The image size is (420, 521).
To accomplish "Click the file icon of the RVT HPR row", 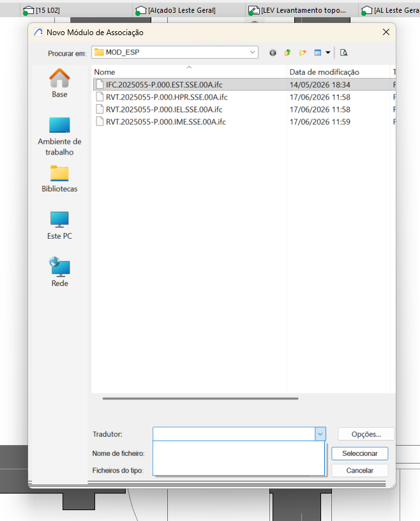I will (100, 96).
